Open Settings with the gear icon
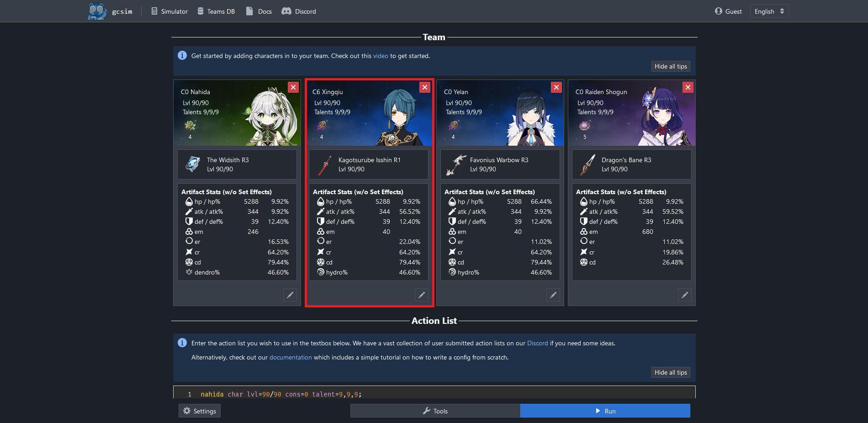 (200, 411)
